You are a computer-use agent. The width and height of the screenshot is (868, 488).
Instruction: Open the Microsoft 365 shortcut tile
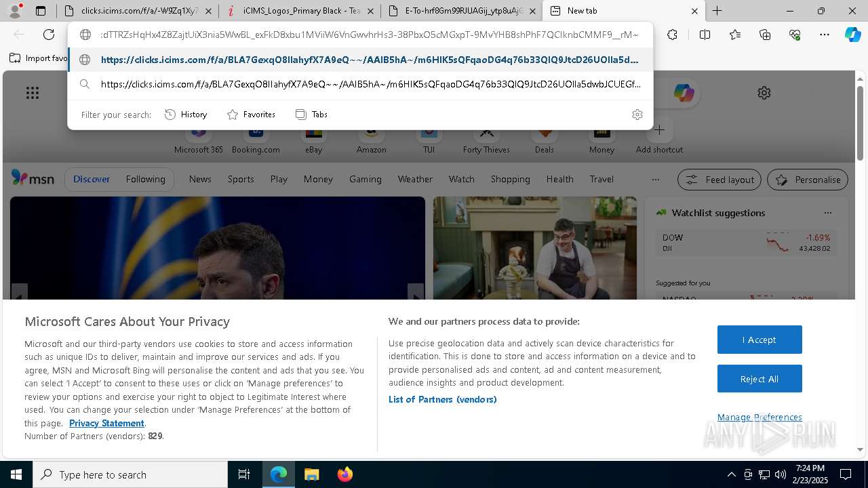click(198, 140)
